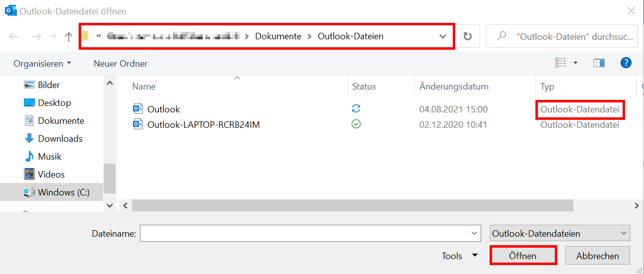Click the change view layout icon
This screenshot has width=644, height=274.
point(561,63)
